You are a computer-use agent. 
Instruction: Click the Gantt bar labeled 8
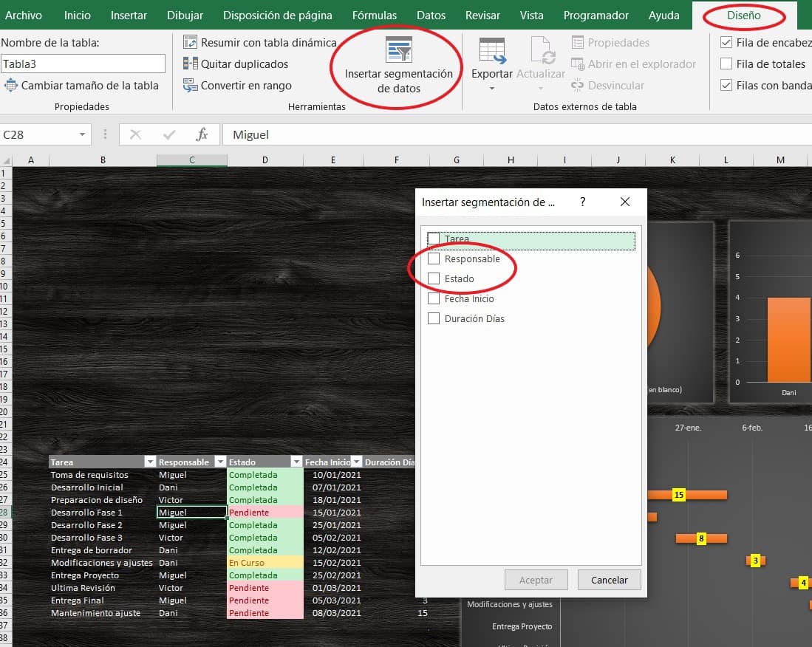[x=701, y=538]
